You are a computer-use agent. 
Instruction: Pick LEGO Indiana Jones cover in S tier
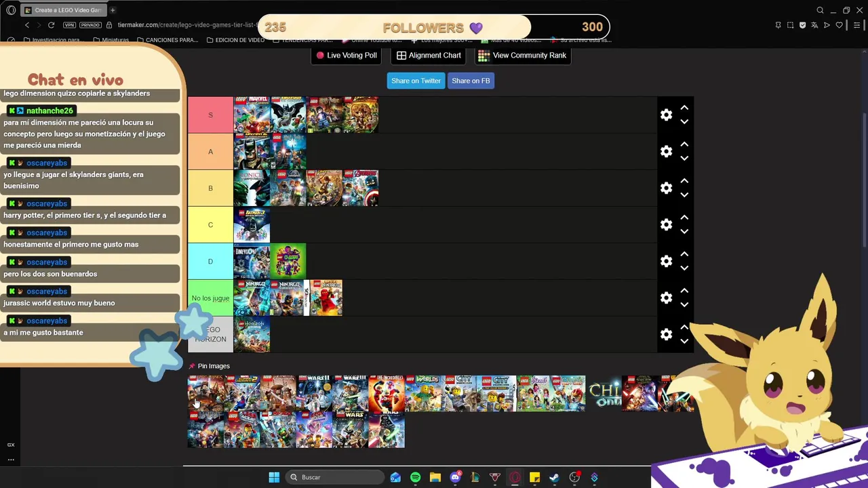[x=360, y=115]
